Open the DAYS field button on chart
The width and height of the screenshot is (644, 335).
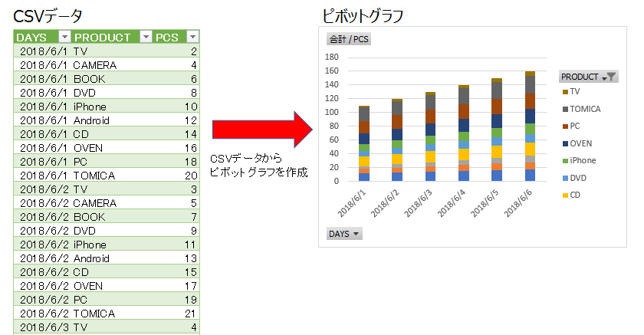click(x=344, y=234)
